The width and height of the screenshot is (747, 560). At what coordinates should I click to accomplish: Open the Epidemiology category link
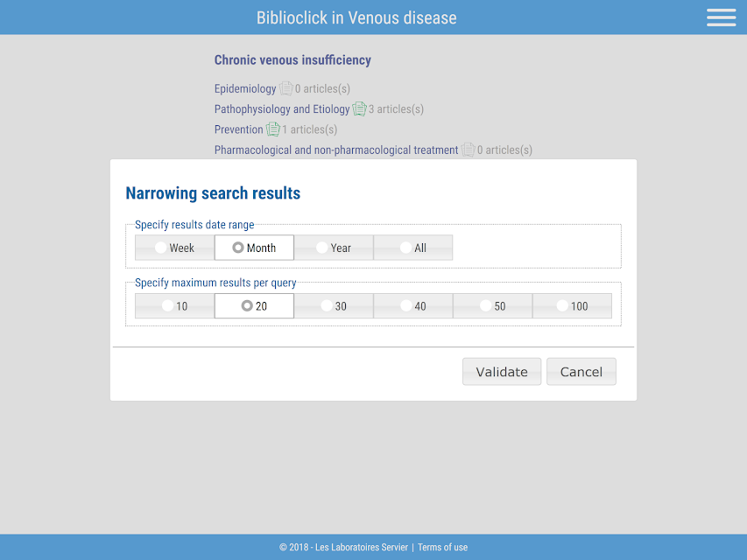[x=245, y=88]
